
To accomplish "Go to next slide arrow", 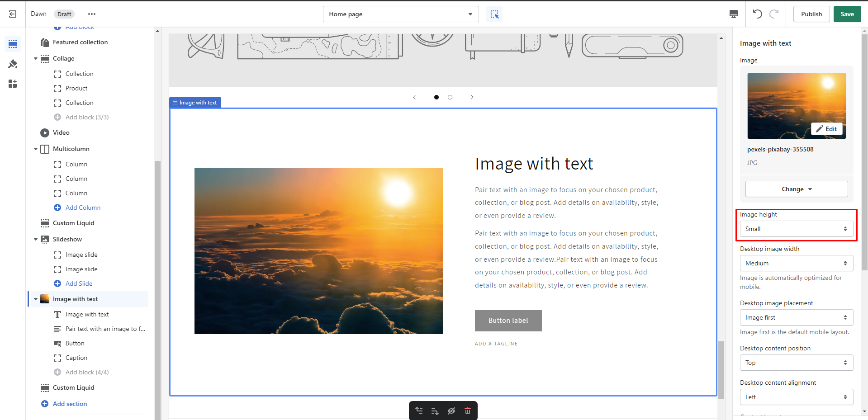I will (x=472, y=97).
